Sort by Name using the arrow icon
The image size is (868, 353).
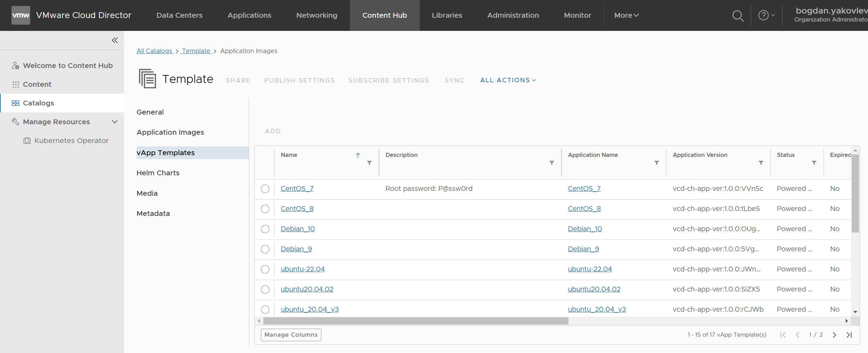358,155
